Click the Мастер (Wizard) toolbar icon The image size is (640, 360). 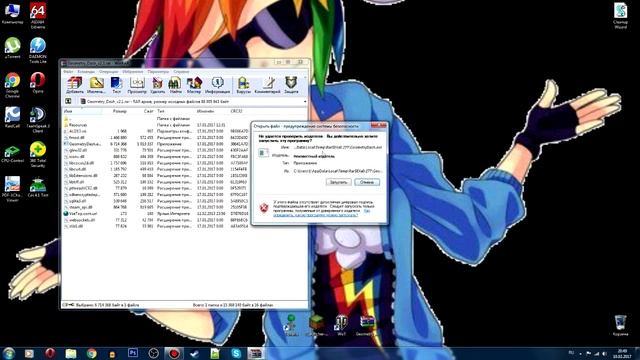tap(194, 85)
